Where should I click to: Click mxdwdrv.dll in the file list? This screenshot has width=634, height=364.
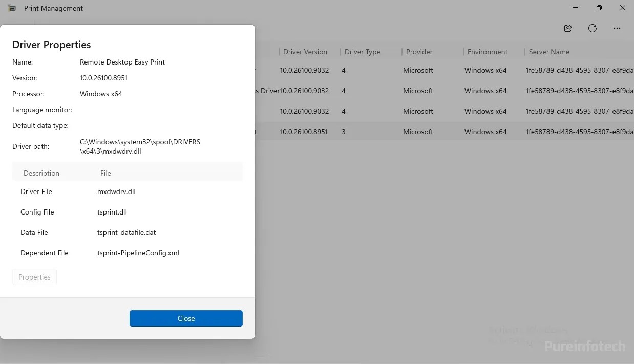point(116,191)
